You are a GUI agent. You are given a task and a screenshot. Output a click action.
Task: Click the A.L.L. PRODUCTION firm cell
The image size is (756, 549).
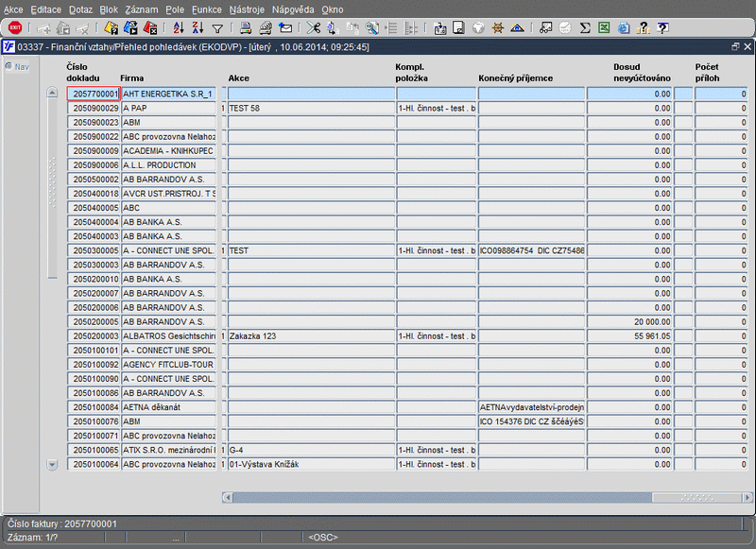pos(168,165)
